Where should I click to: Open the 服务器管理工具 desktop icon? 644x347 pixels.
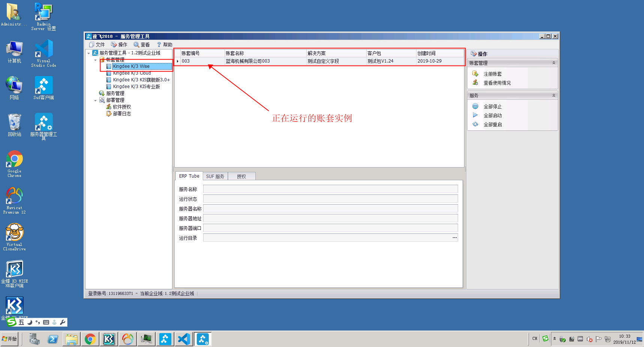pyautogui.click(x=43, y=126)
